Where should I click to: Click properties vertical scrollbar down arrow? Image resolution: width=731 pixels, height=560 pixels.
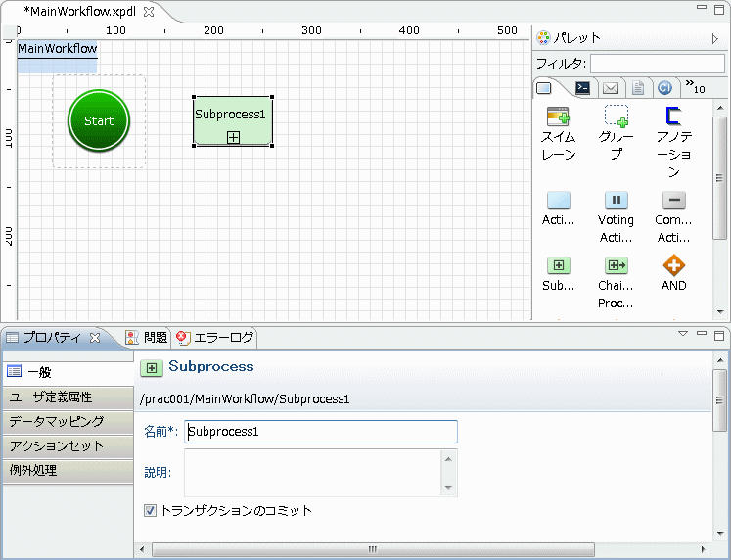(x=720, y=533)
